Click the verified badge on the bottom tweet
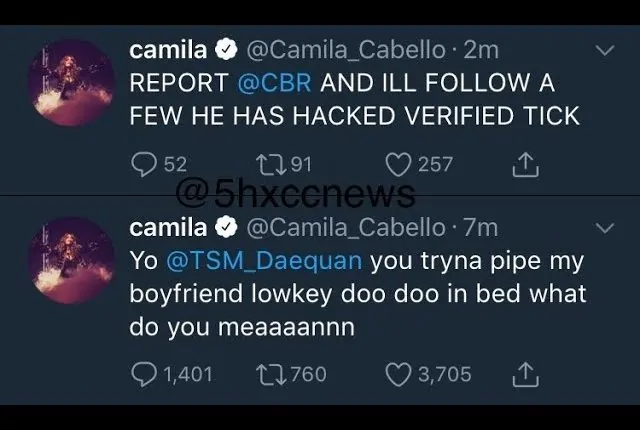This screenshot has width=640, height=430. click(228, 229)
